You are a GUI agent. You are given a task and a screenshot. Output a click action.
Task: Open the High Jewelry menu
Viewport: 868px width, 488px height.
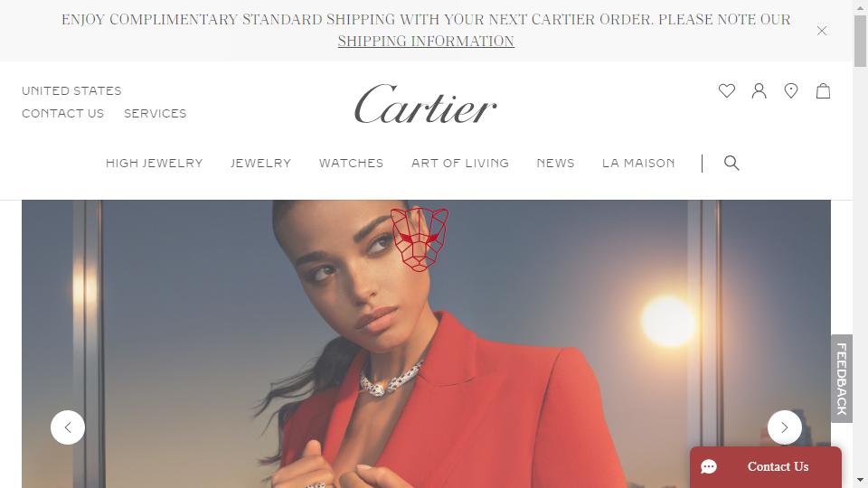pyautogui.click(x=155, y=164)
